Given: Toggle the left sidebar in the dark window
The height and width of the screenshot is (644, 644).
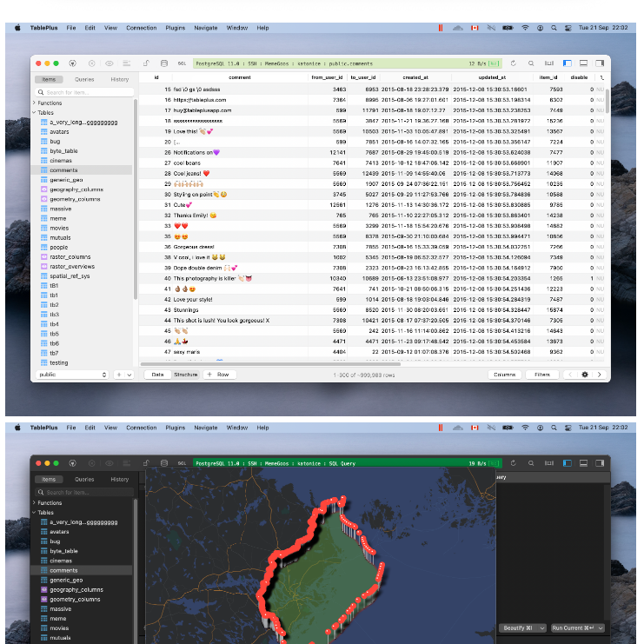Looking at the screenshot, I should pos(568,463).
